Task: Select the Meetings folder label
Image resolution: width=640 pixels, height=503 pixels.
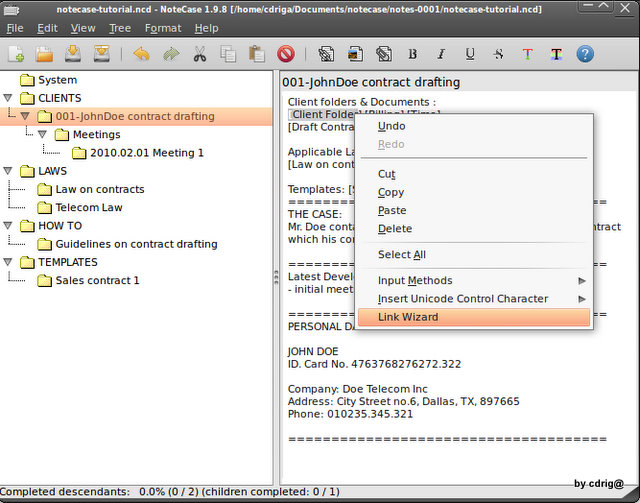Action: [x=96, y=134]
